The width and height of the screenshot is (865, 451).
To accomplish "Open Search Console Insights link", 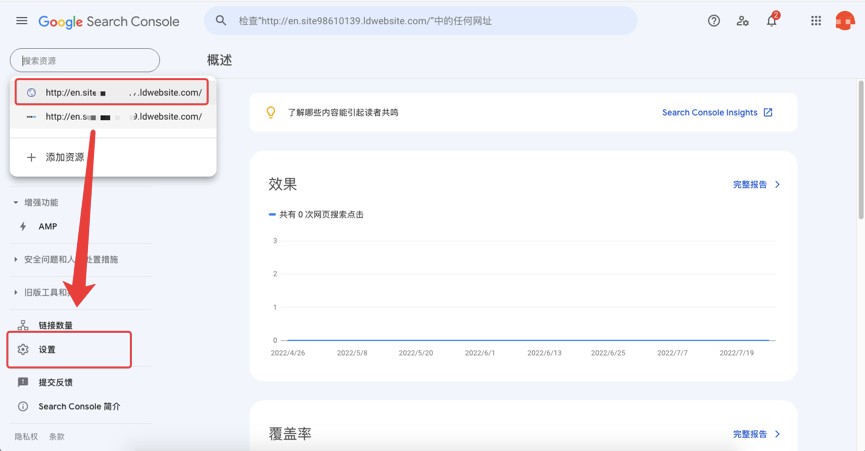I will coord(709,112).
